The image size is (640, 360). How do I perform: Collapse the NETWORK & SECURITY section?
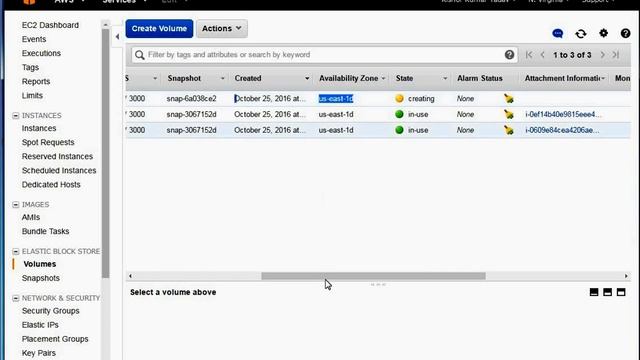tap(16, 298)
